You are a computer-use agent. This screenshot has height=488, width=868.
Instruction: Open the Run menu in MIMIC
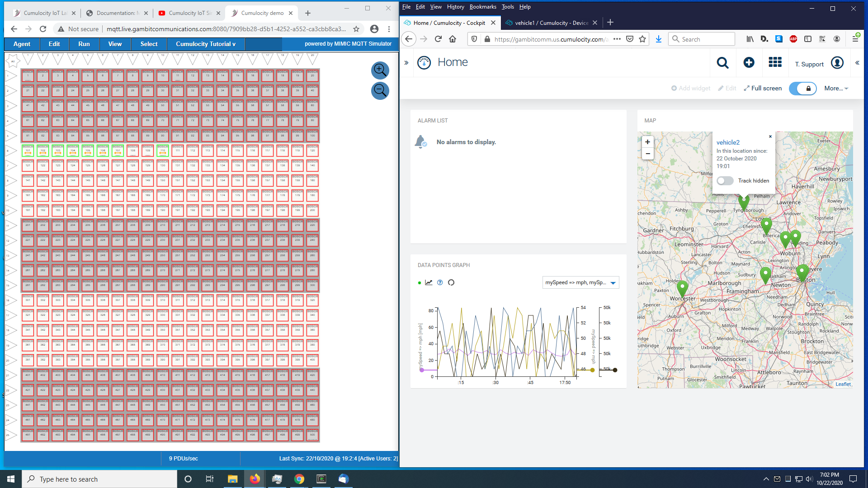click(x=84, y=44)
